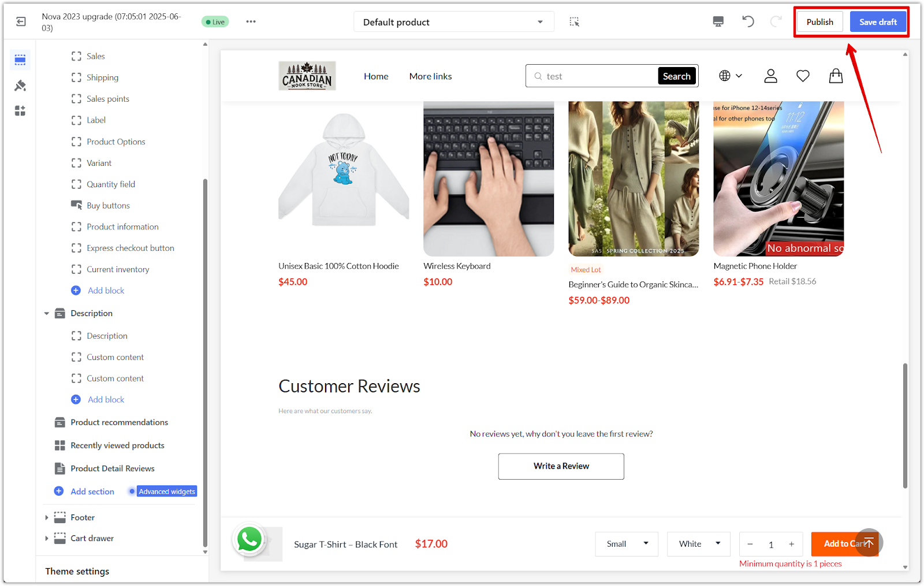This screenshot has height=586, width=924.
Task: Select the Sales points block
Action: click(x=107, y=99)
